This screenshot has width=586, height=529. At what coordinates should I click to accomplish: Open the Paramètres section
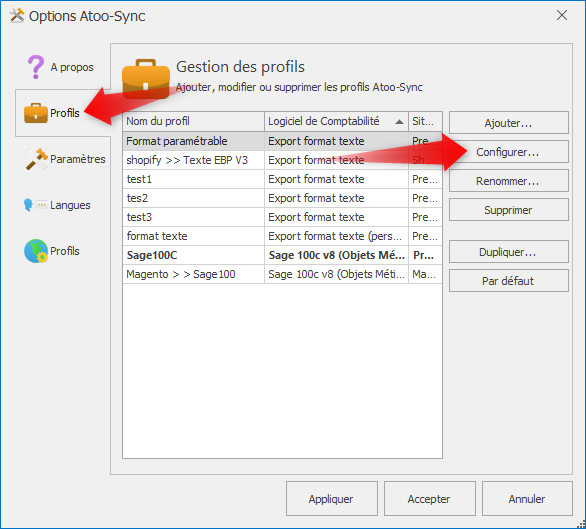[x=65, y=159]
